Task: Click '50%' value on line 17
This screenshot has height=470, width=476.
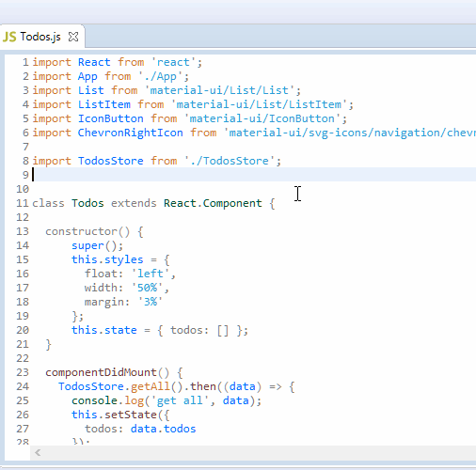Action: (147, 288)
